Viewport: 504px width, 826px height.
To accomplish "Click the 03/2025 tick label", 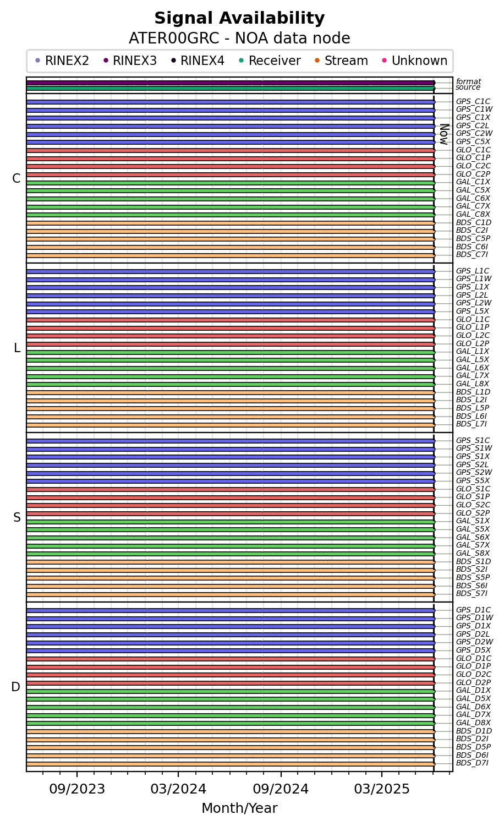I will click(382, 789).
